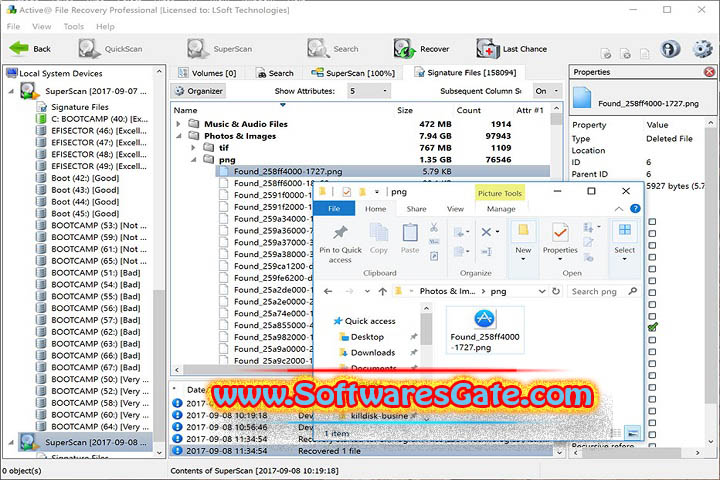Screen dimensions: 720x480
Task: Open Explorer Home ribbon tab
Action: tap(376, 209)
